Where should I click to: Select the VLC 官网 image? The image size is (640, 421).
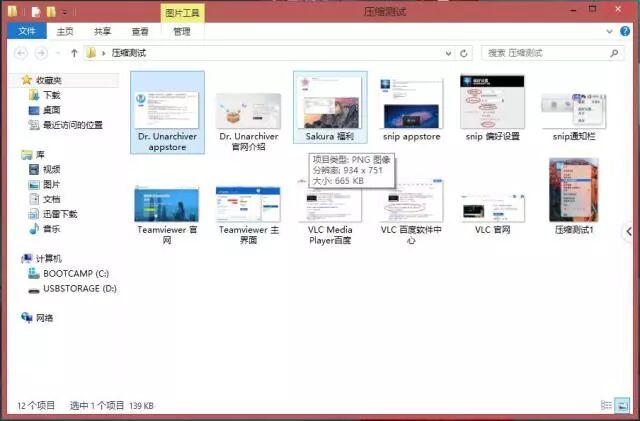click(x=493, y=214)
